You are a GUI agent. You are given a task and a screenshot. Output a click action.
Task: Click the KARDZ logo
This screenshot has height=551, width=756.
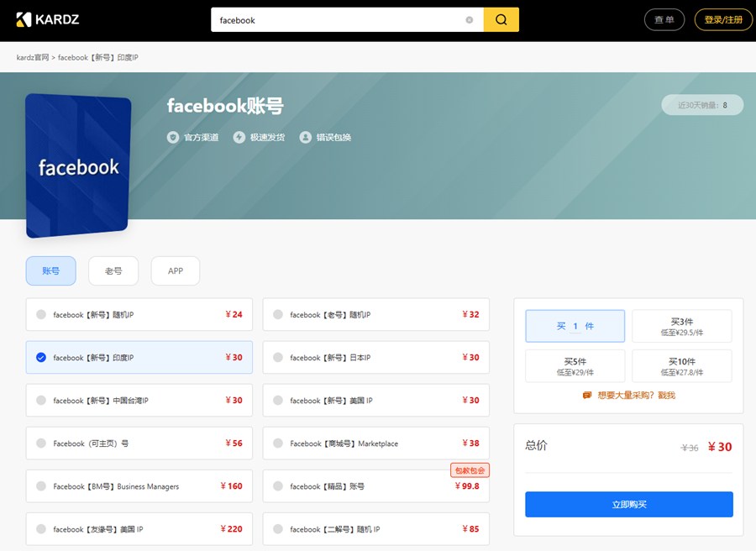[x=48, y=20]
